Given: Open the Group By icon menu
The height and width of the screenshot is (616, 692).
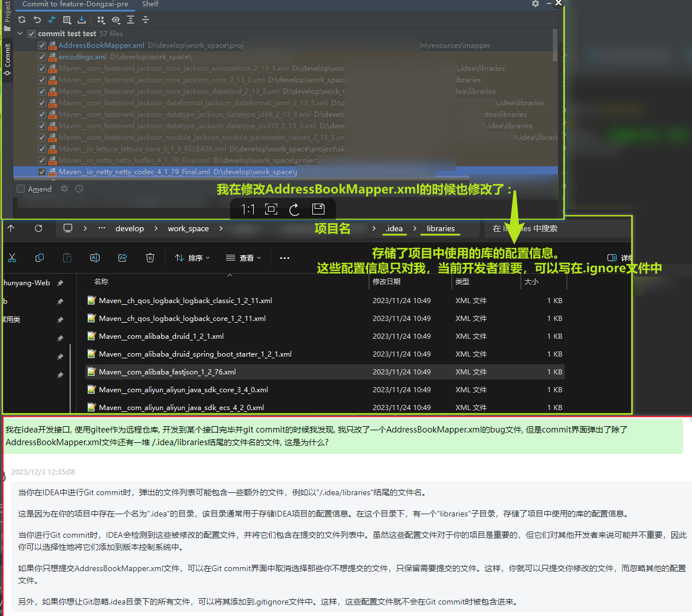Looking at the screenshot, I should (x=101, y=20).
